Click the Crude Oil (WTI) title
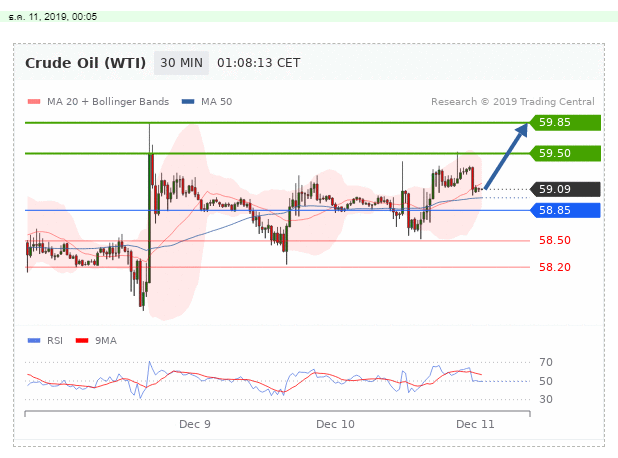618x458 pixels. (86, 63)
